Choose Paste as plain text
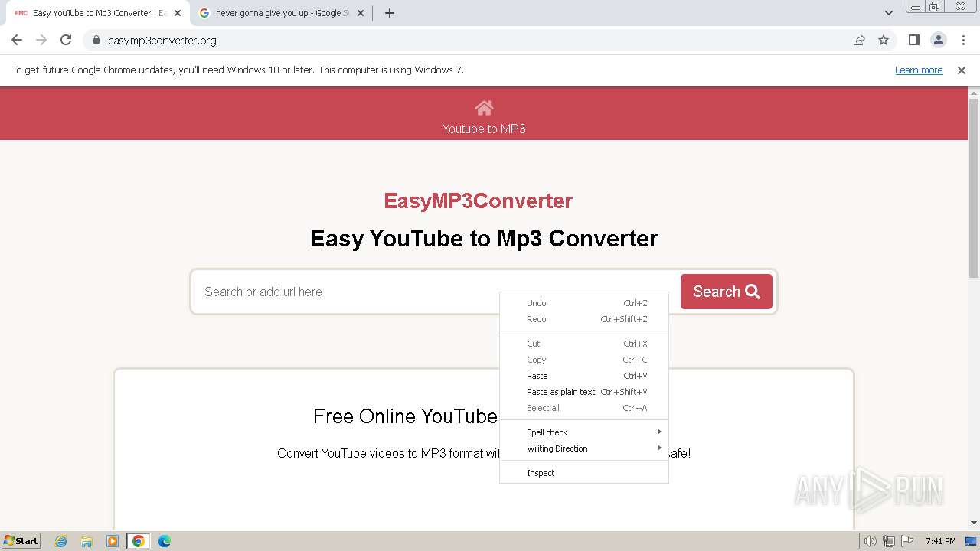Viewport: 980px width, 551px height. [584, 392]
